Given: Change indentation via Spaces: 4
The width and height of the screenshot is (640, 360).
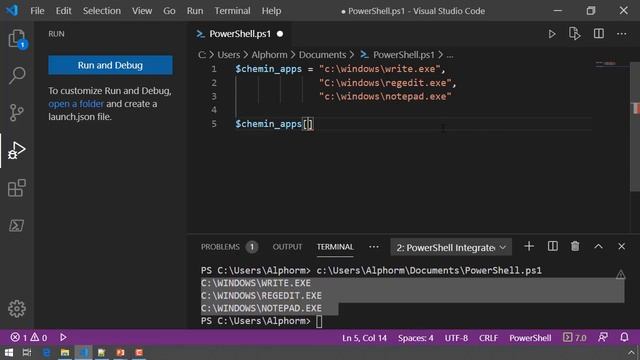Looking at the screenshot, I should pyautogui.click(x=416, y=338).
